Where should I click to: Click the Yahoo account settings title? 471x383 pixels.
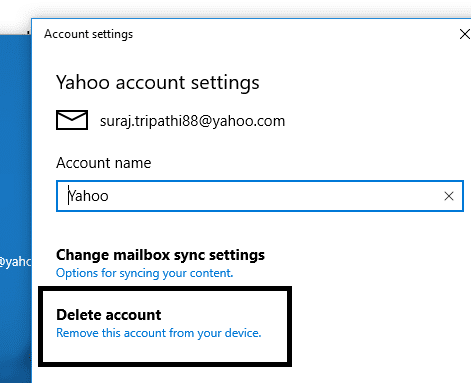tap(157, 82)
